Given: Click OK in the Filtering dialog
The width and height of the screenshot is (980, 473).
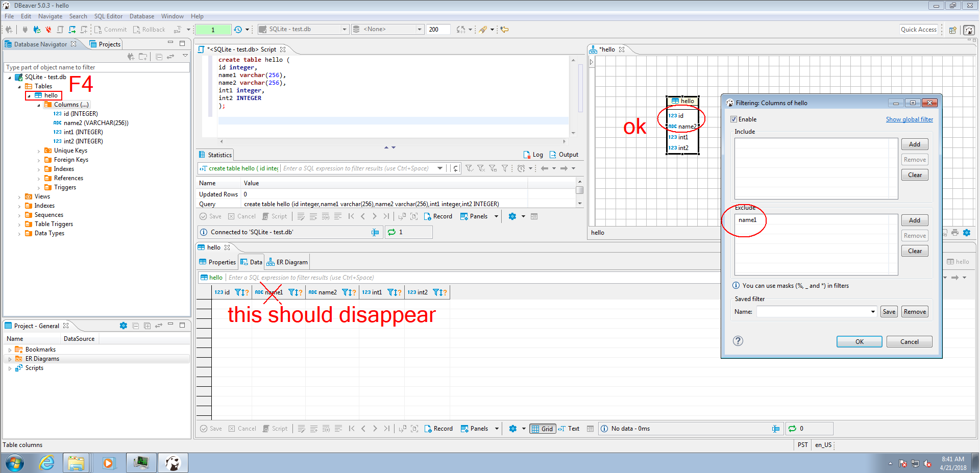Looking at the screenshot, I should (860, 342).
